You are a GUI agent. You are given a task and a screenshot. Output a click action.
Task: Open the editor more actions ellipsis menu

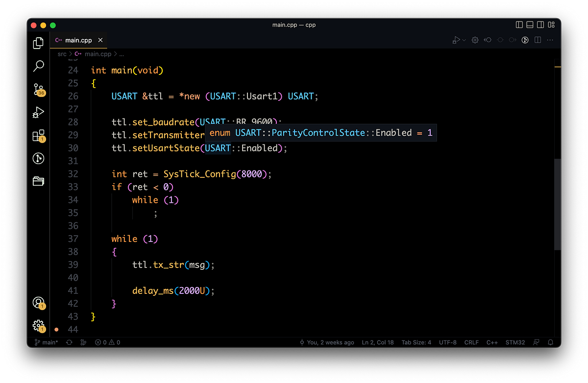[549, 40]
